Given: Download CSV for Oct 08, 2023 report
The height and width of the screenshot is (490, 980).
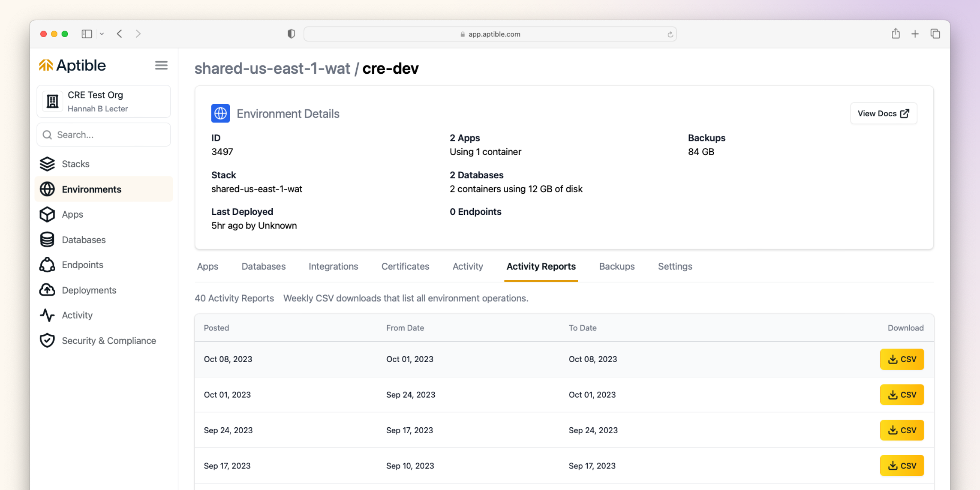Looking at the screenshot, I should coord(902,359).
